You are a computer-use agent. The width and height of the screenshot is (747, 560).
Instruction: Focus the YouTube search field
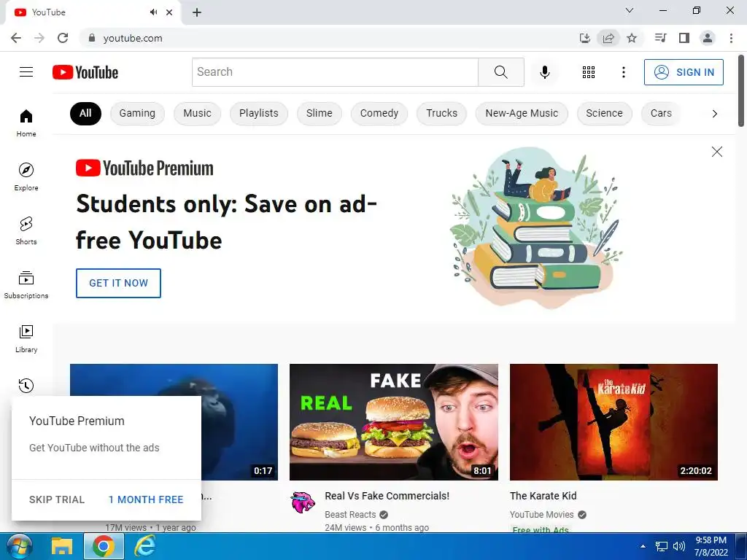pyautogui.click(x=335, y=72)
